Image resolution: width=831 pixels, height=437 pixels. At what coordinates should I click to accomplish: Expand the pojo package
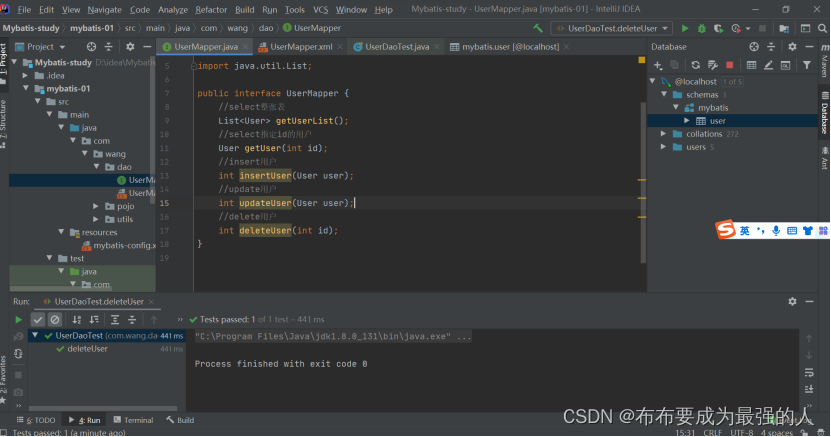[x=96, y=206]
